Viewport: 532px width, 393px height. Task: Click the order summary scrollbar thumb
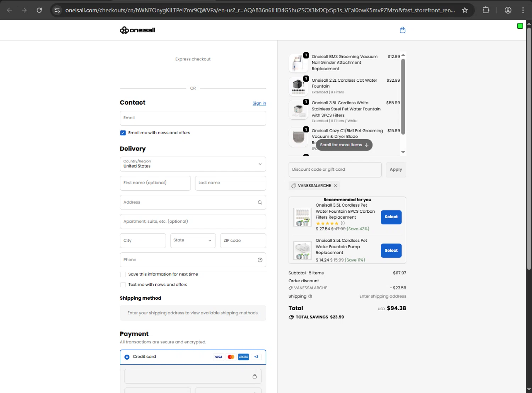(x=403, y=97)
